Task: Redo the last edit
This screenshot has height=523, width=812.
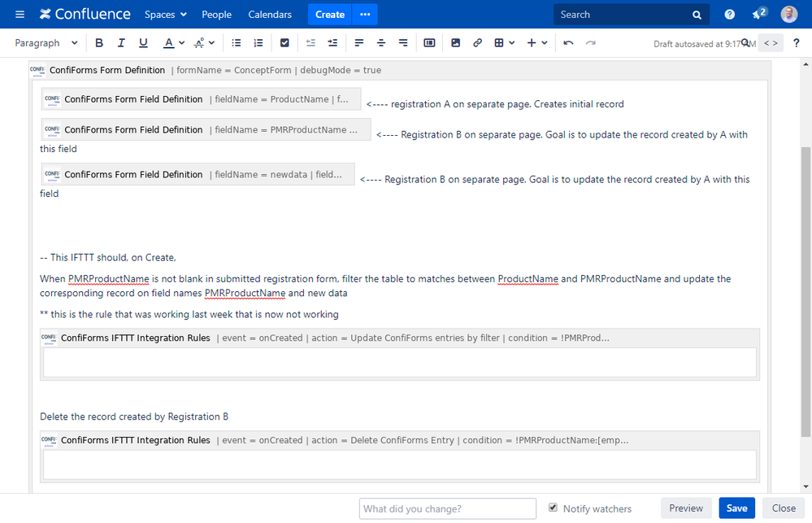Action: coord(590,43)
